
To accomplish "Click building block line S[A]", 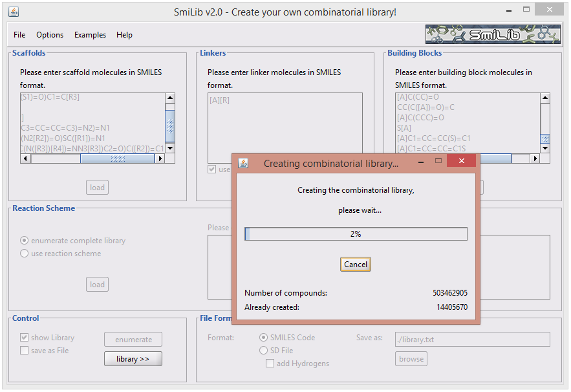I will [x=404, y=128].
